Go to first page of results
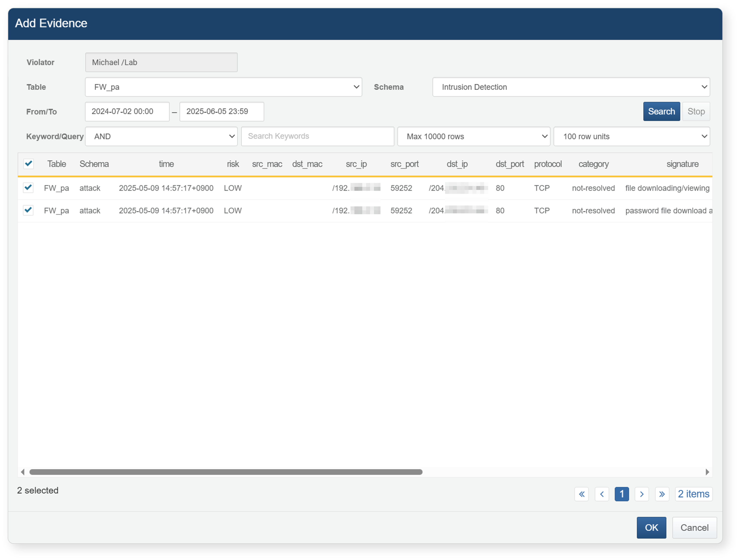This screenshot has width=739, height=560. pyautogui.click(x=582, y=494)
